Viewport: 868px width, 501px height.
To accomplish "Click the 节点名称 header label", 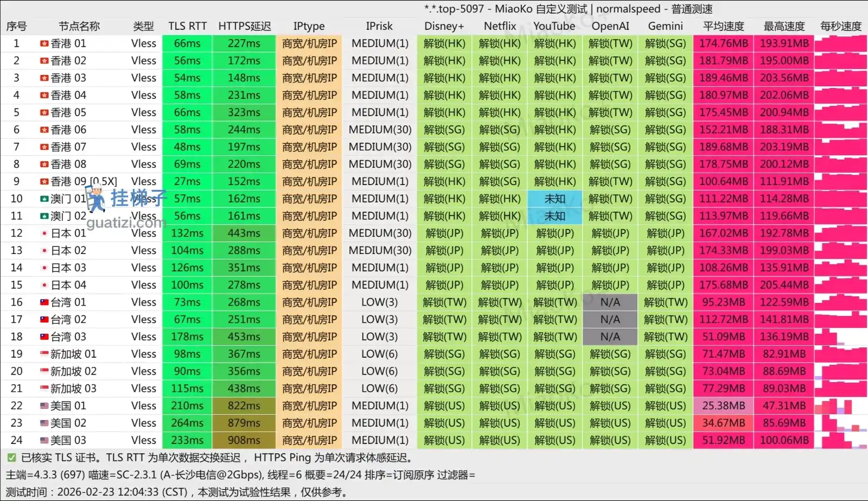I will tap(79, 26).
